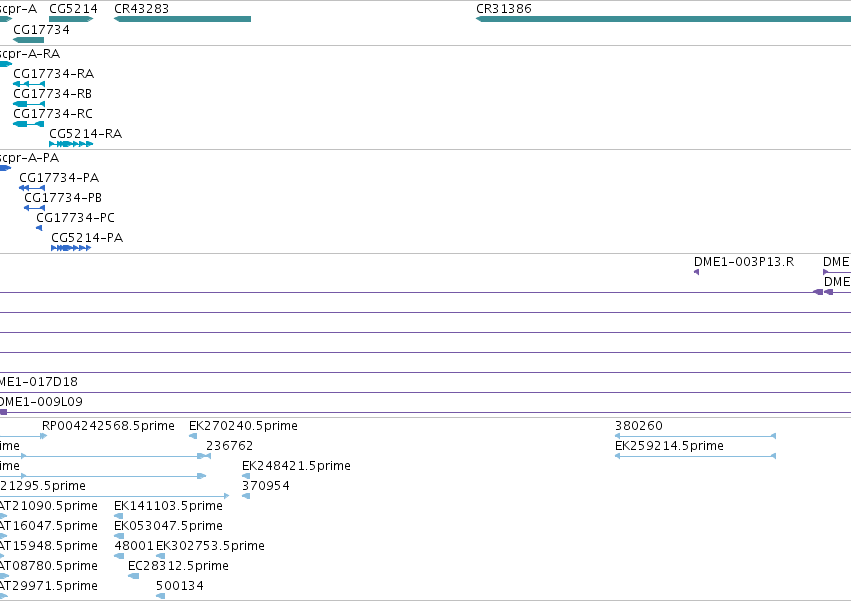Screen dimensions: 851x601
Task: Click the CG17734-RC transcript label
Action: coord(53,114)
